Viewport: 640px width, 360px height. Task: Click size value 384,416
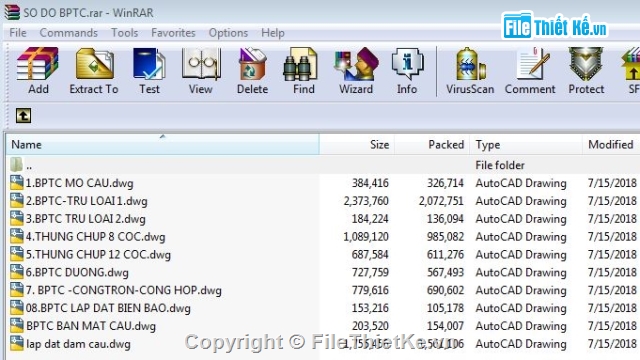pos(370,183)
